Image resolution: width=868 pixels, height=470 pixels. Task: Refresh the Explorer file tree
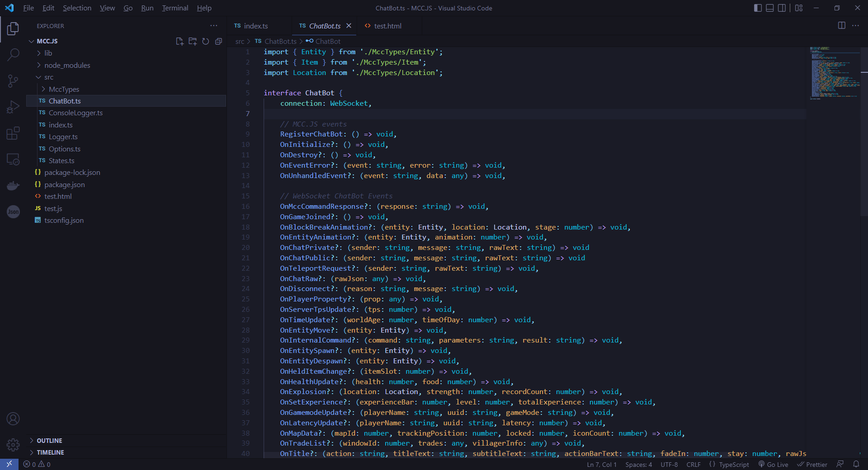[206, 41]
